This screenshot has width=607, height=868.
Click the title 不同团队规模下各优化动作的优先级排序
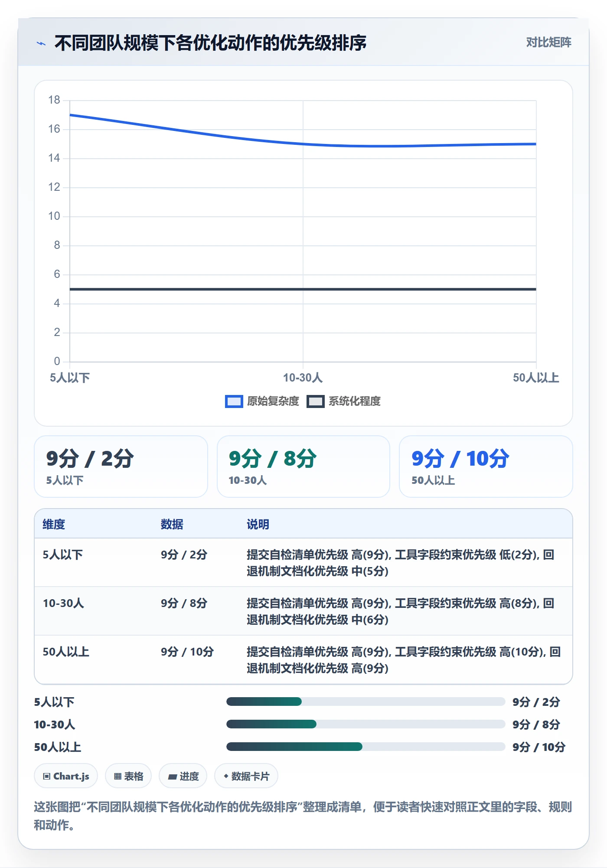pyautogui.click(x=210, y=43)
